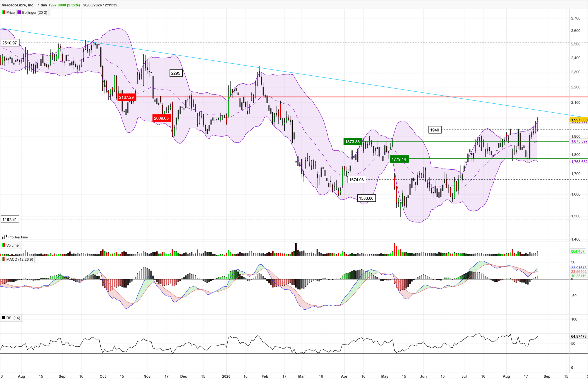Image resolution: width=588 pixels, height=379 pixels.
Task: Click the 1,763.682 lower band value
Action: (x=579, y=162)
